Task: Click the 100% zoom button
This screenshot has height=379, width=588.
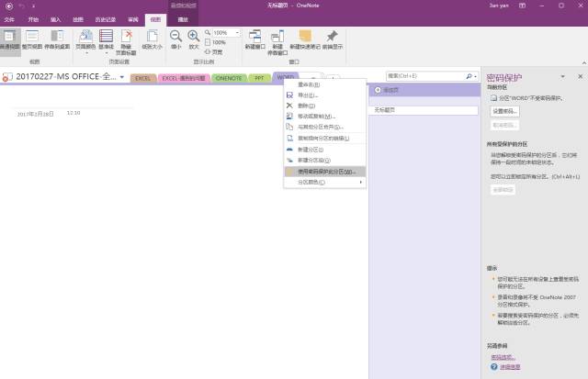Action: coord(215,42)
